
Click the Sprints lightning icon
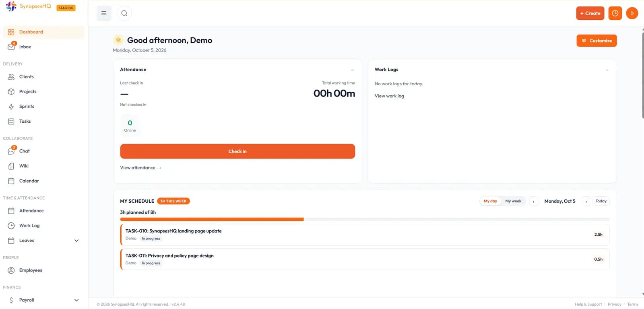11,107
